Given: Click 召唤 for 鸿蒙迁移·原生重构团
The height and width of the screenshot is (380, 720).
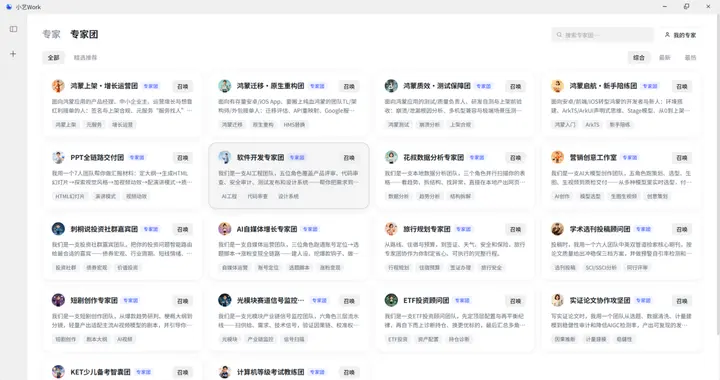Looking at the screenshot, I should coord(349,86).
